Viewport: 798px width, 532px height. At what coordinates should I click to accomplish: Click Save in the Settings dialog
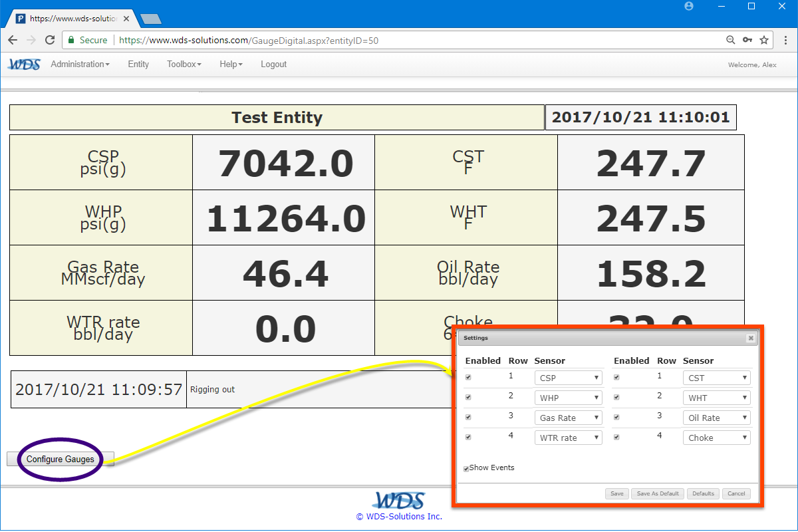pyautogui.click(x=617, y=493)
